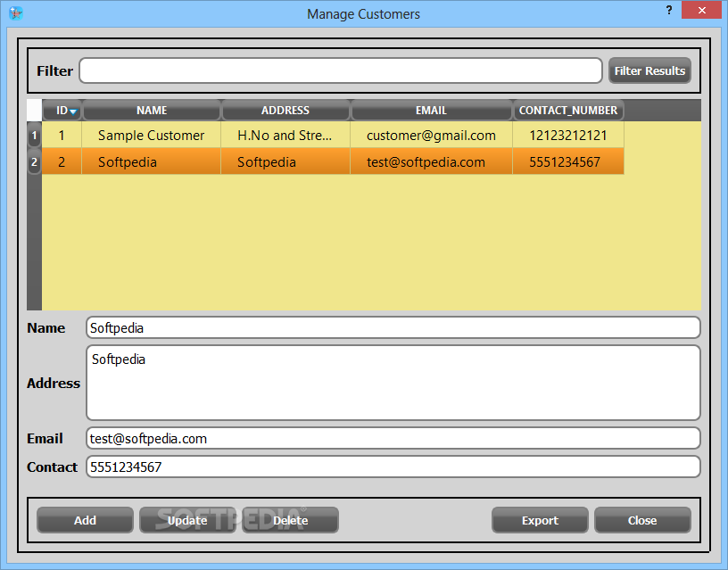Click the help question mark button
The width and height of the screenshot is (728, 570).
[668, 10]
